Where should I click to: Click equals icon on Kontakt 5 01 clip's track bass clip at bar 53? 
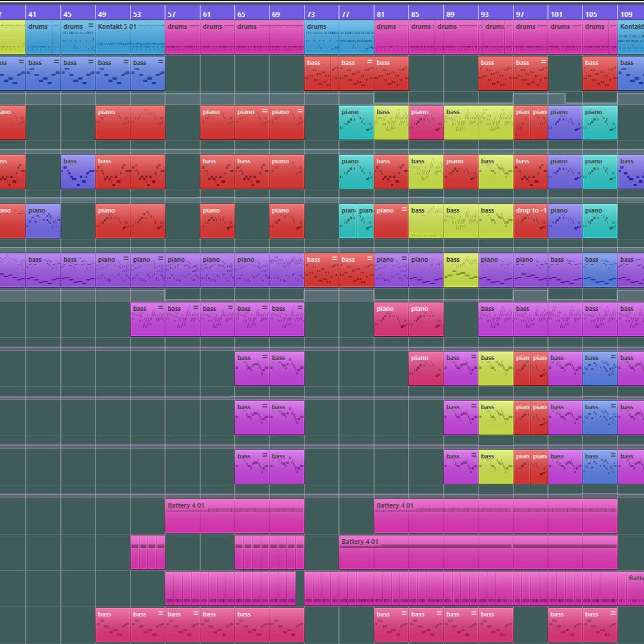tap(160, 62)
